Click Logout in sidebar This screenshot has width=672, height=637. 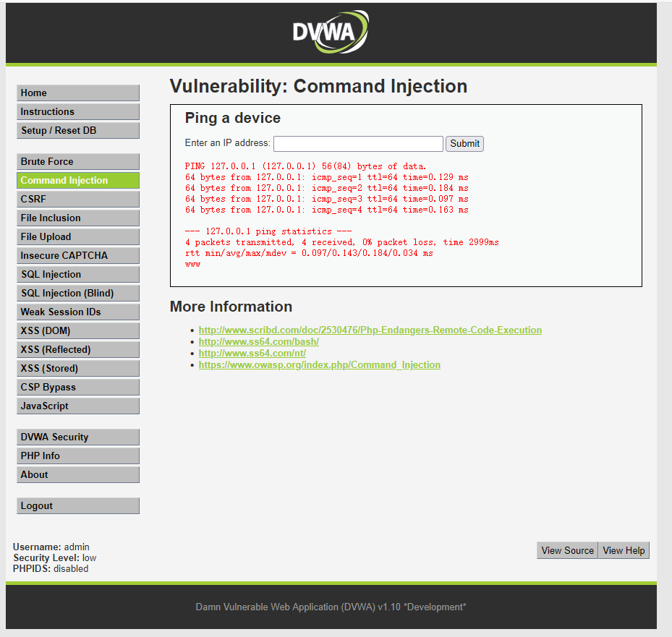(77, 506)
